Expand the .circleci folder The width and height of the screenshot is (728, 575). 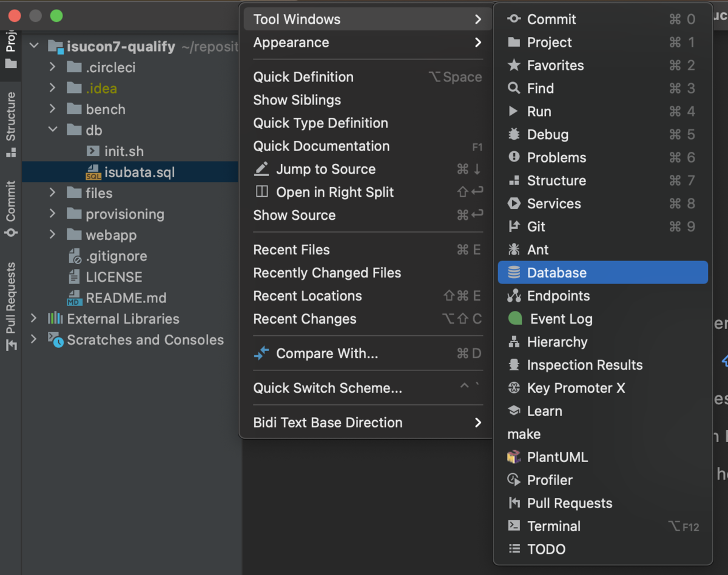(52, 67)
